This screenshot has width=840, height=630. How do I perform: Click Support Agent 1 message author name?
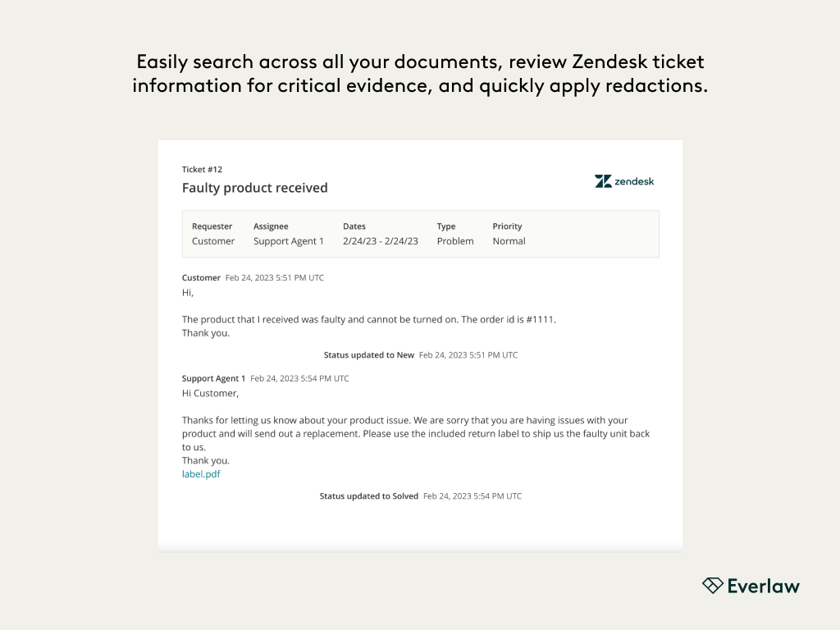click(213, 378)
